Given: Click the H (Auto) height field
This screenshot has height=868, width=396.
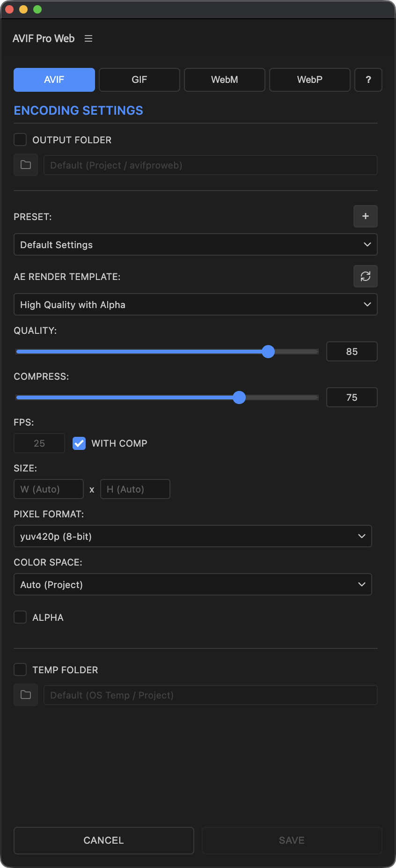Looking at the screenshot, I should pyautogui.click(x=135, y=489).
